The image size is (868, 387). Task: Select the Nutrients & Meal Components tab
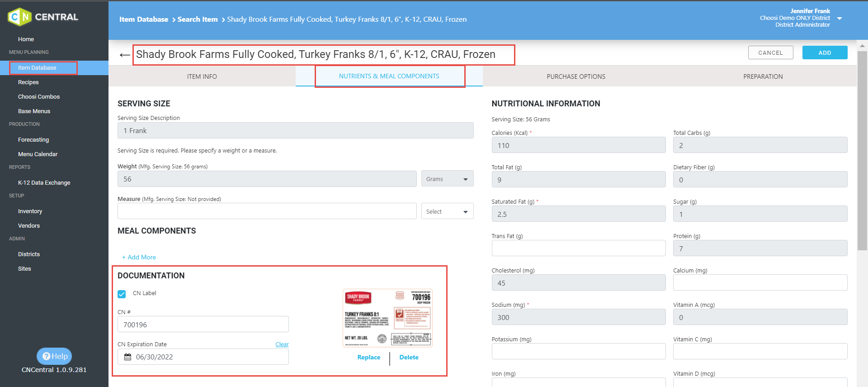389,76
